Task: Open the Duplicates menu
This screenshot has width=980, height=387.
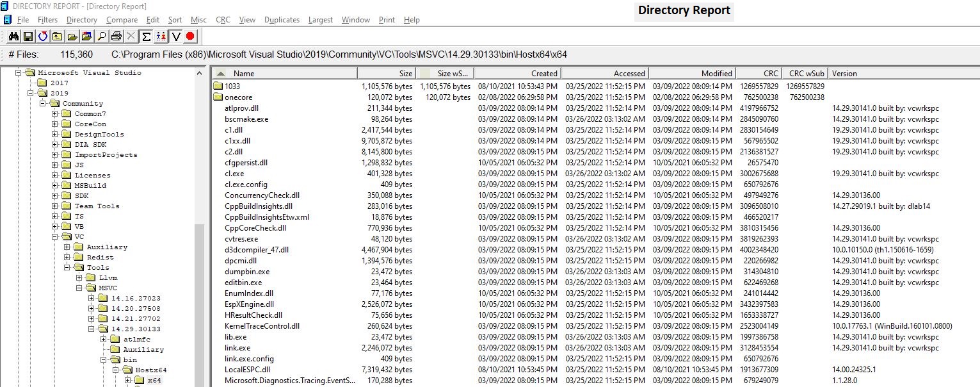Action: (283, 20)
